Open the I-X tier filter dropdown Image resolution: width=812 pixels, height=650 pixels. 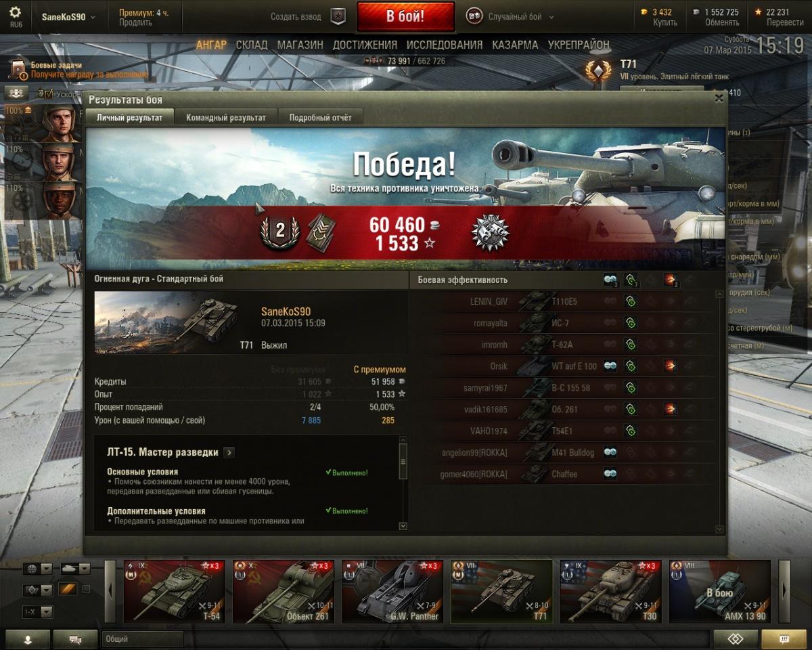[x=37, y=612]
